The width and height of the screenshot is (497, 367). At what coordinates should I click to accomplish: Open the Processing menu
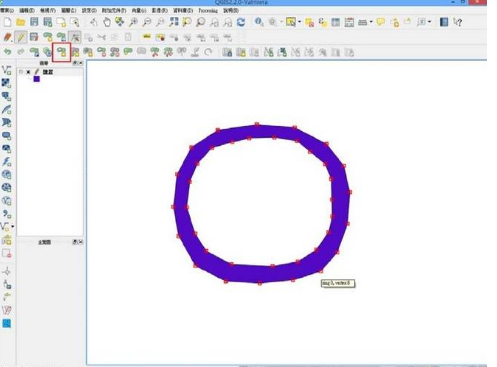coord(208,11)
